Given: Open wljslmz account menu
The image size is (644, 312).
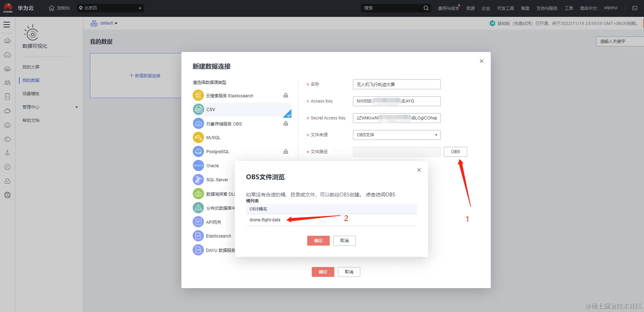Looking at the screenshot, I should (611, 8).
